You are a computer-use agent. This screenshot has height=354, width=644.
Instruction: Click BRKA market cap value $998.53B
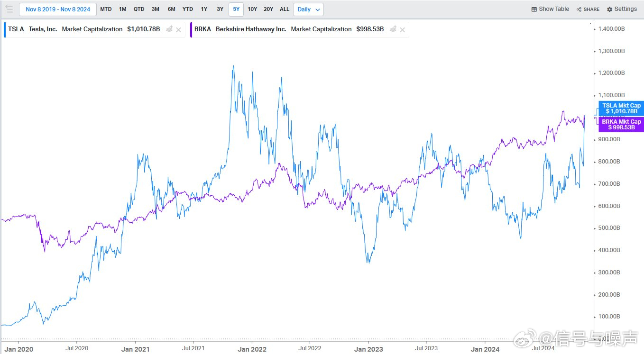(370, 29)
